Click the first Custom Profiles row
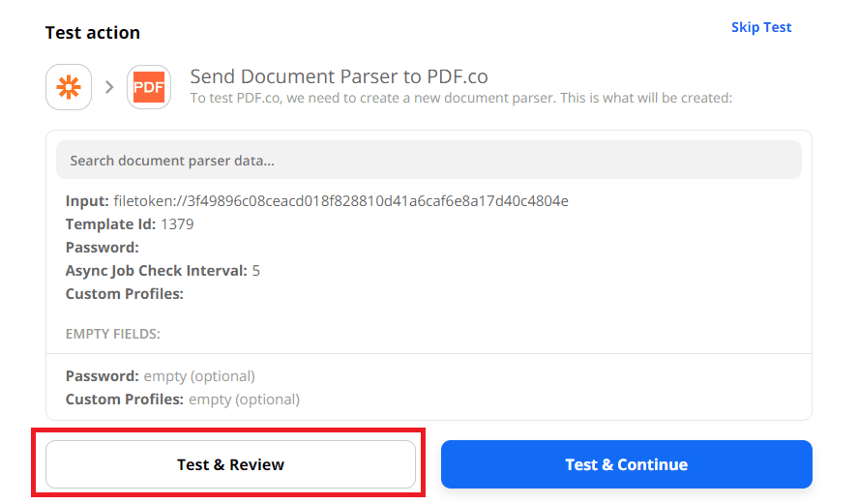This screenshot has height=504, width=858. pos(125,294)
